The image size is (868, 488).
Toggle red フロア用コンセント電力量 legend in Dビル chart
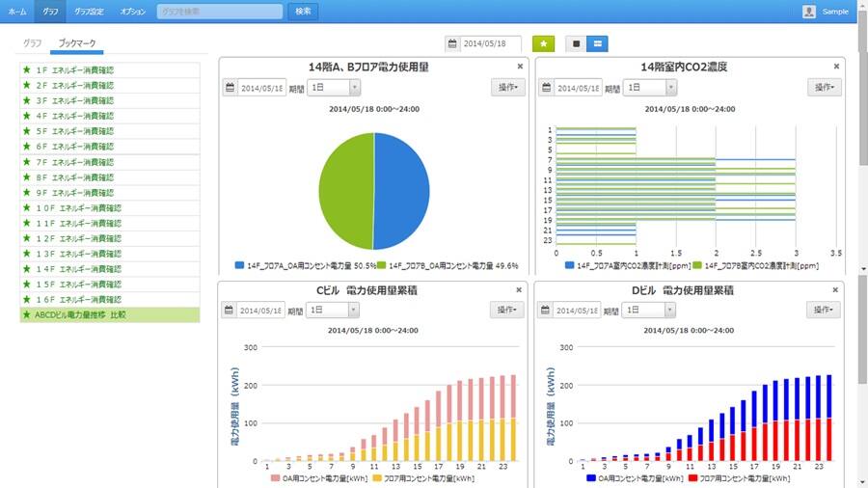pos(692,477)
